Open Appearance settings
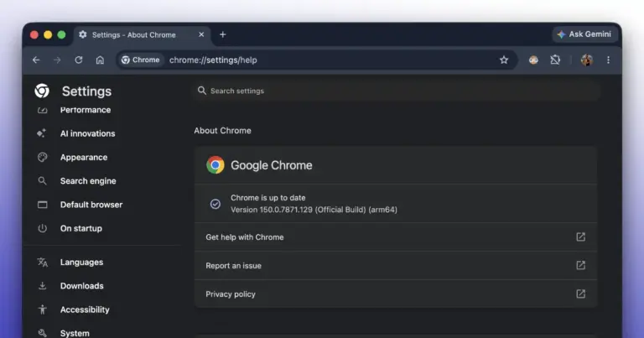 pos(84,158)
